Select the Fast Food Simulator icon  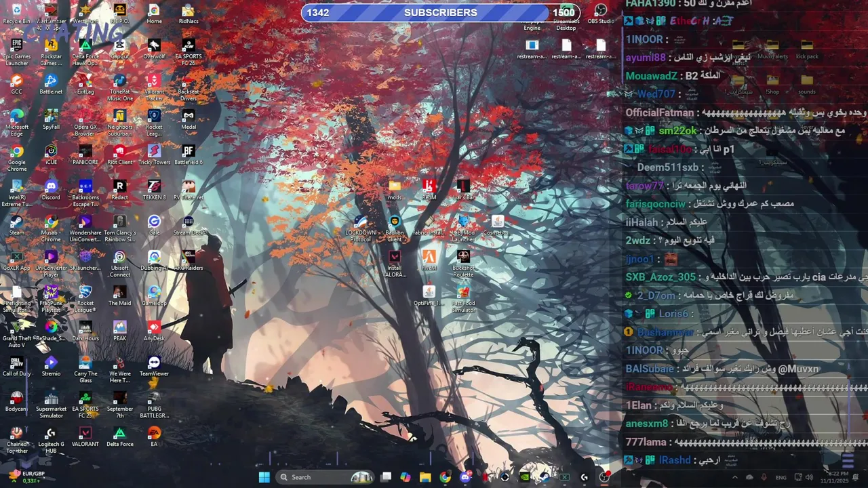pos(463,299)
